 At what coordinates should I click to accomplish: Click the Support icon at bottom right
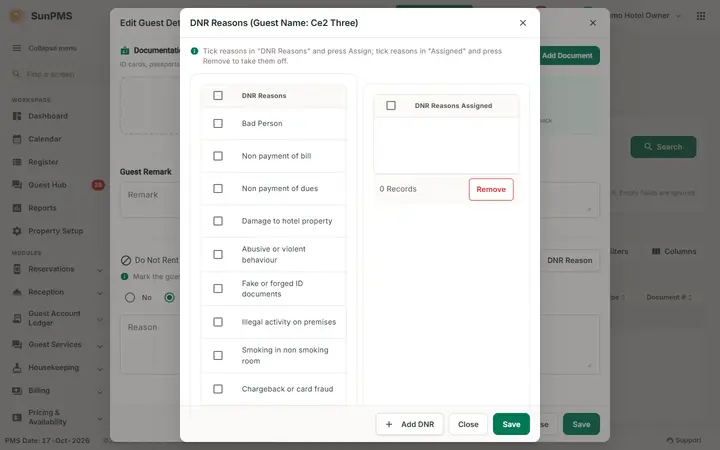(670, 440)
